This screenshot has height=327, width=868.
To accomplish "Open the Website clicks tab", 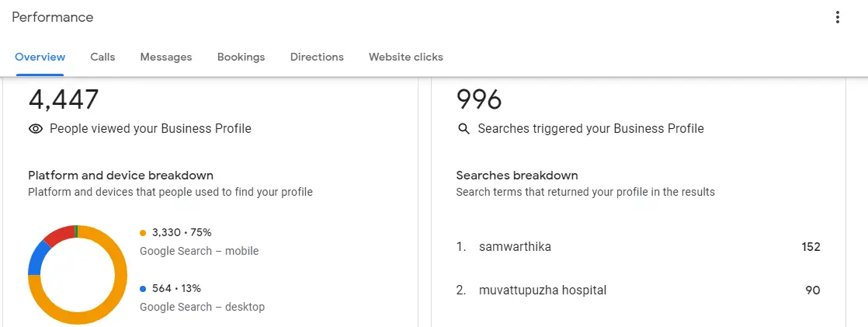I will point(406,57).
